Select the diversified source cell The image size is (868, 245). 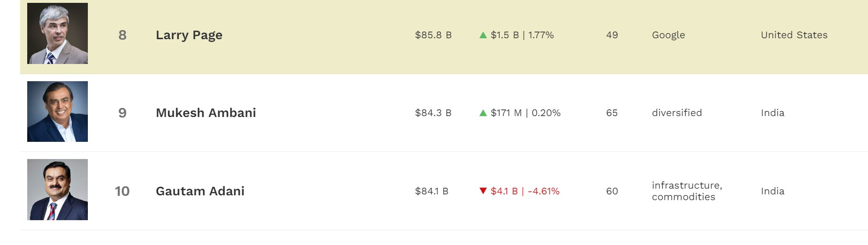click(677, 113)
